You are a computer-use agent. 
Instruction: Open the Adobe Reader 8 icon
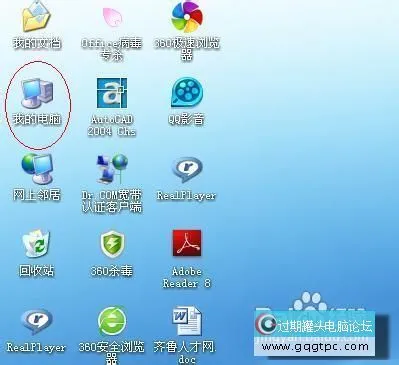(187, 243)
